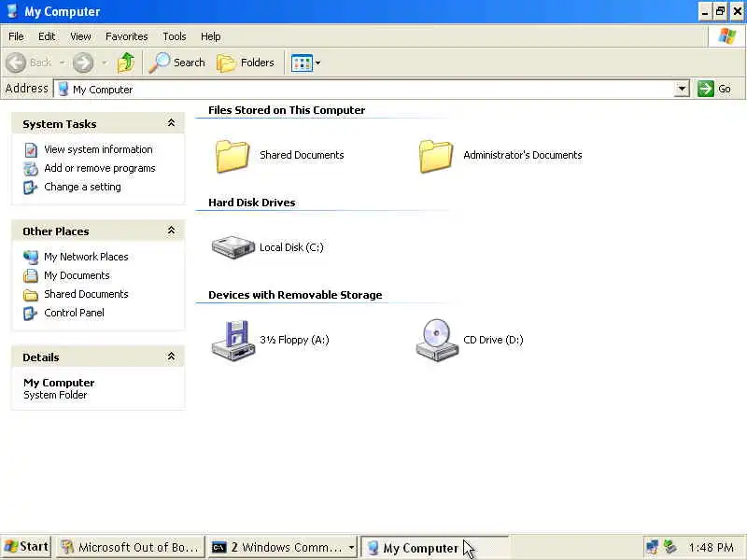Toggle the Folders pane button
This screenshot has height=560, width=747.
coord(246,63)
